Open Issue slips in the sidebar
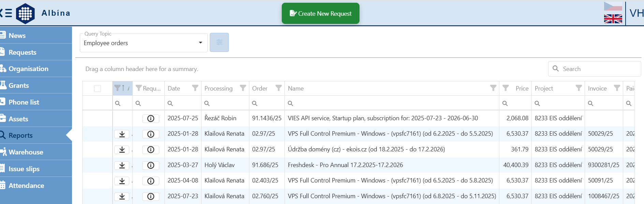The width and height of the screenshot is (644, 204). coord(36,169)
